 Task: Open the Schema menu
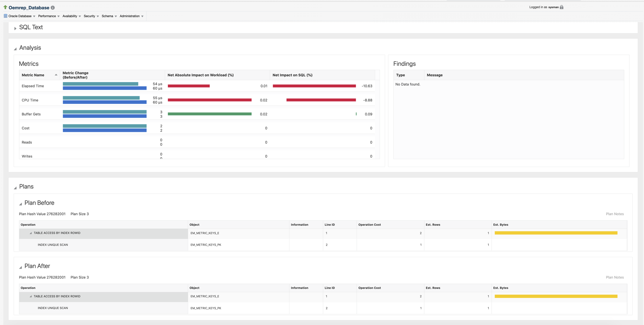click(109, 16)
